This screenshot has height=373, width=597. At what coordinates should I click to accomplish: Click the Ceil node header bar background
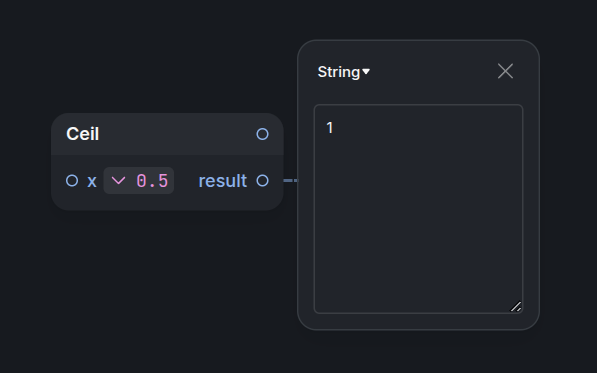tap(175, 134)
